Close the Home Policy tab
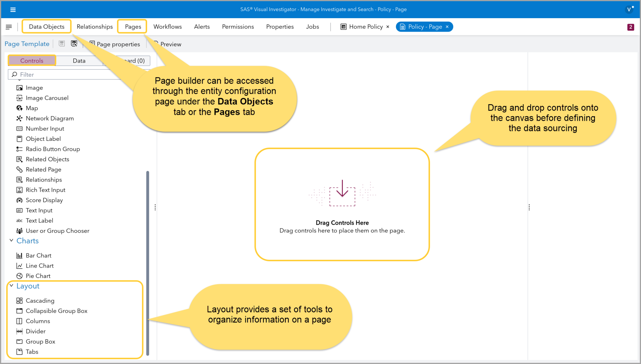 pos(388,27)
